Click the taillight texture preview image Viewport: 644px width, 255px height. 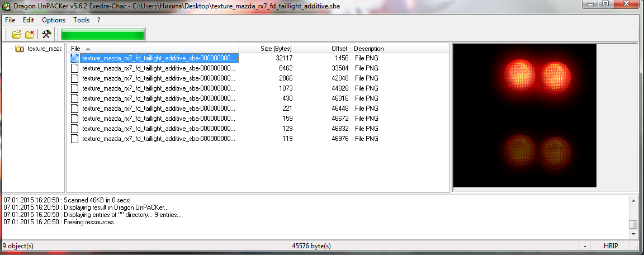524,115
